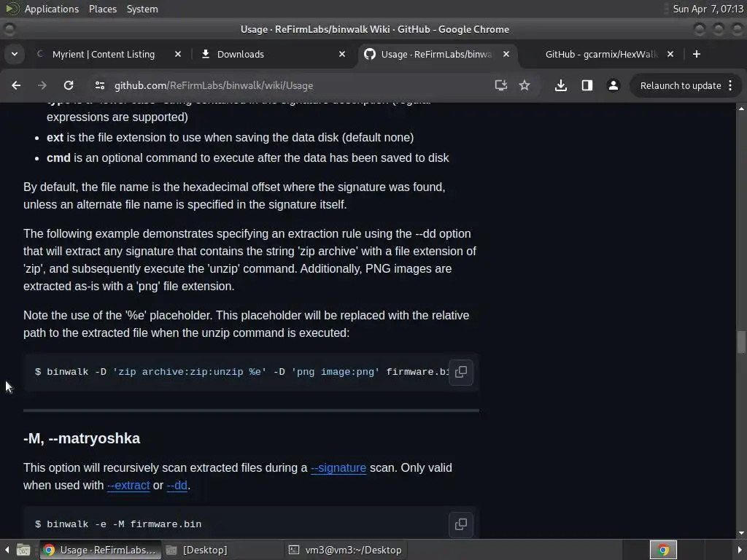Switch to the Downloads tab

point(241,54)
